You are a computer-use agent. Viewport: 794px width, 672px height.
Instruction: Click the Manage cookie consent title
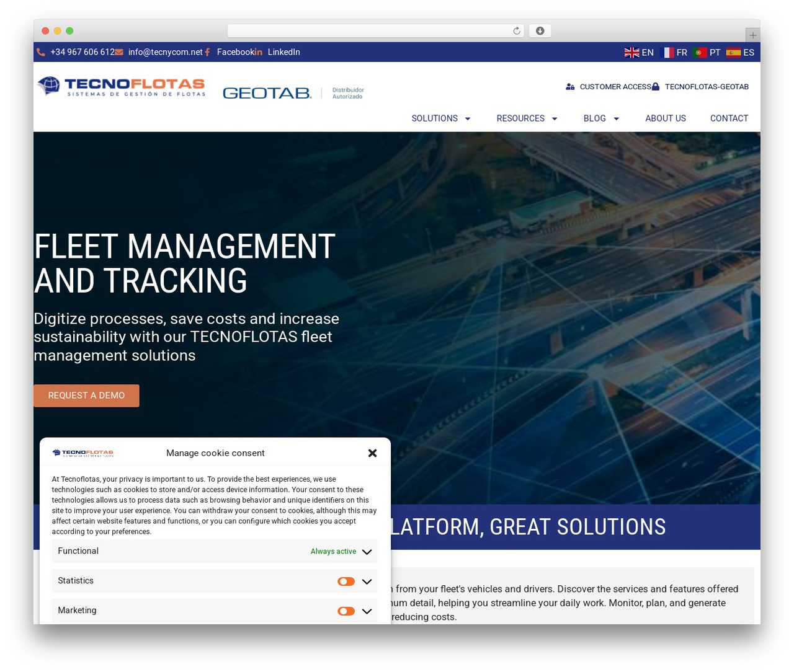215,453
